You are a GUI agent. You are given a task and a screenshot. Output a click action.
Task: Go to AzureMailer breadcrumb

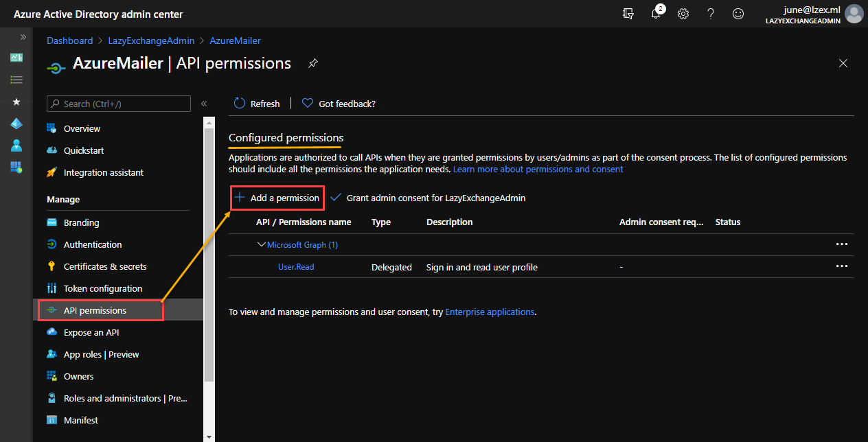(235, 41)
